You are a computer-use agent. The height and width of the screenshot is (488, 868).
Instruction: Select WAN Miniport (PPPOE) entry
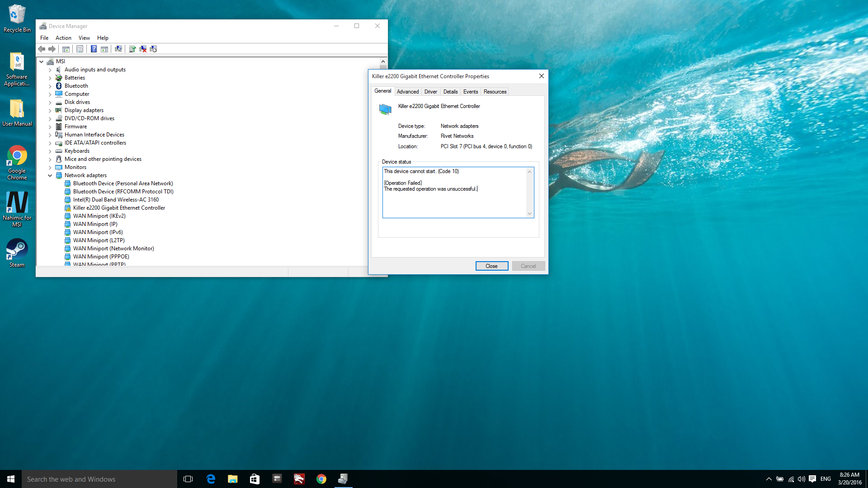pyautogui.click(x=101, y=257)
